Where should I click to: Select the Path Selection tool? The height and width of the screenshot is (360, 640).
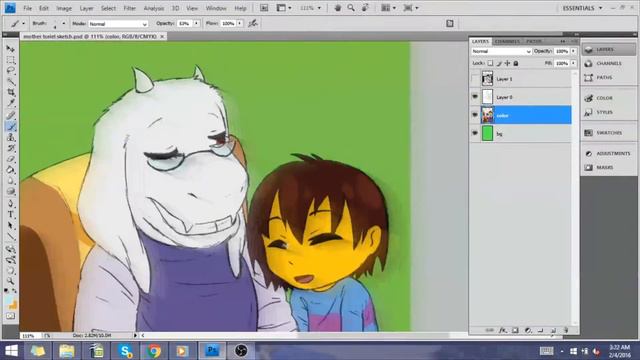click(x=11, y=225)
